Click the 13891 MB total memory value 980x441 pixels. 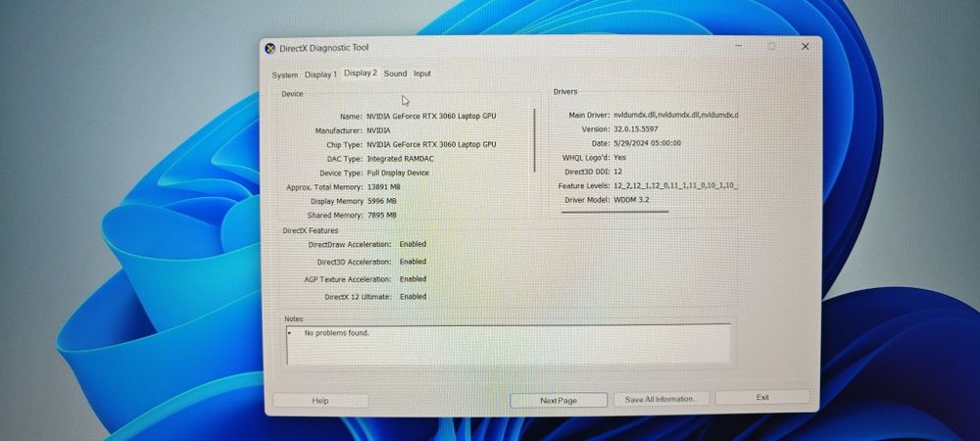(384, 187)
